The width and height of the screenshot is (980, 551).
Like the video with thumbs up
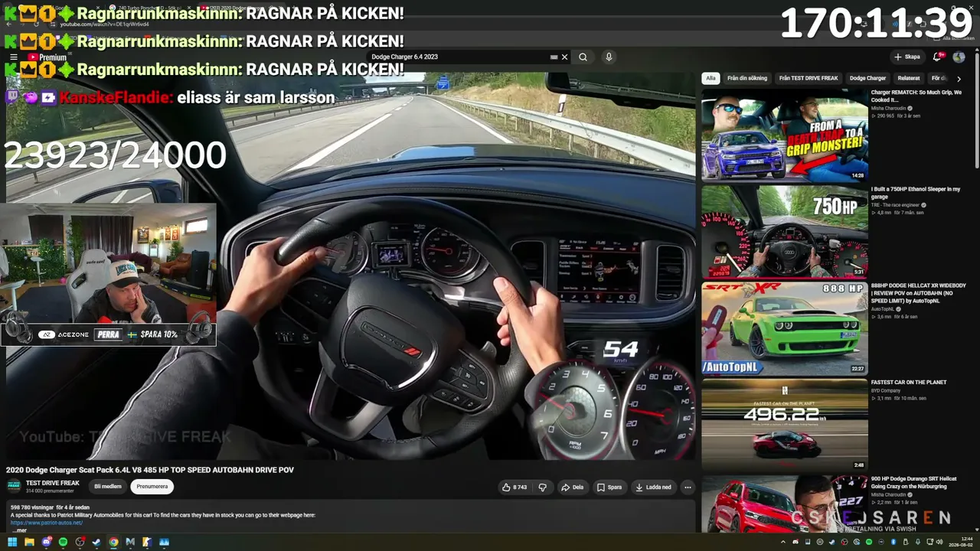coord(514,487)
